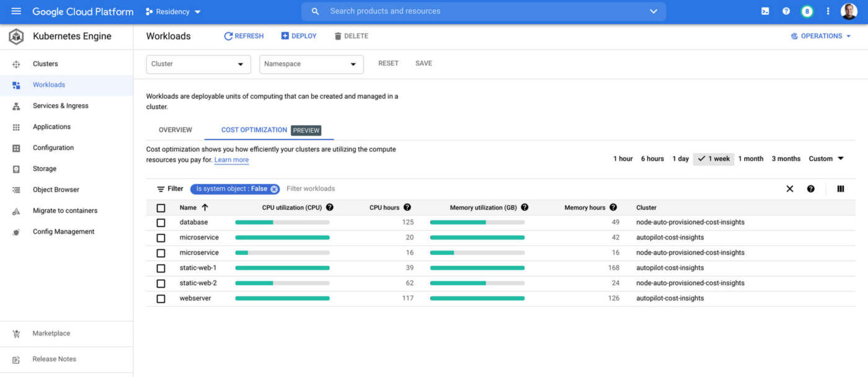Click the Refresh workloads button
The width and height of the screenshot is (868, 377).
(x=244, y=36)
